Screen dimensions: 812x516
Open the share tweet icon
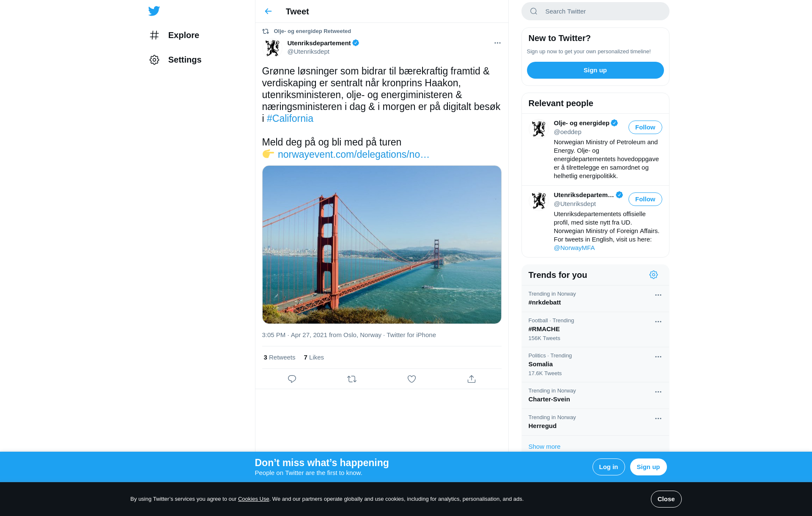click(x=472, y=379)
